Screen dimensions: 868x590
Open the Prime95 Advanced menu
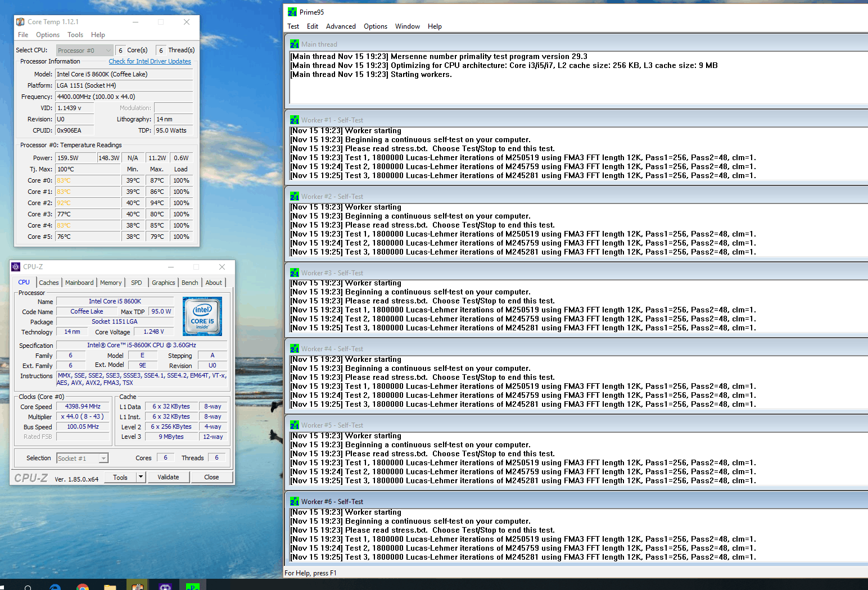(341, 26)
